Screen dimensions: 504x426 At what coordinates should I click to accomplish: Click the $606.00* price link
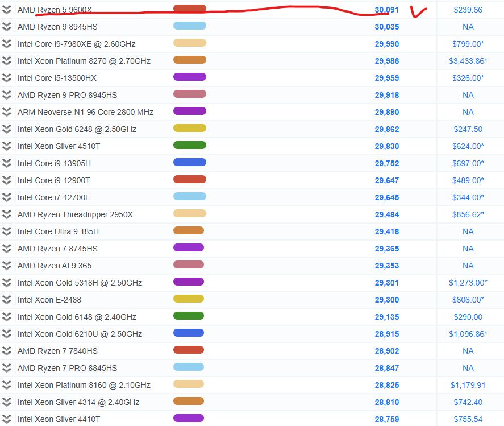pyautogui.click(x=468, y=300)
